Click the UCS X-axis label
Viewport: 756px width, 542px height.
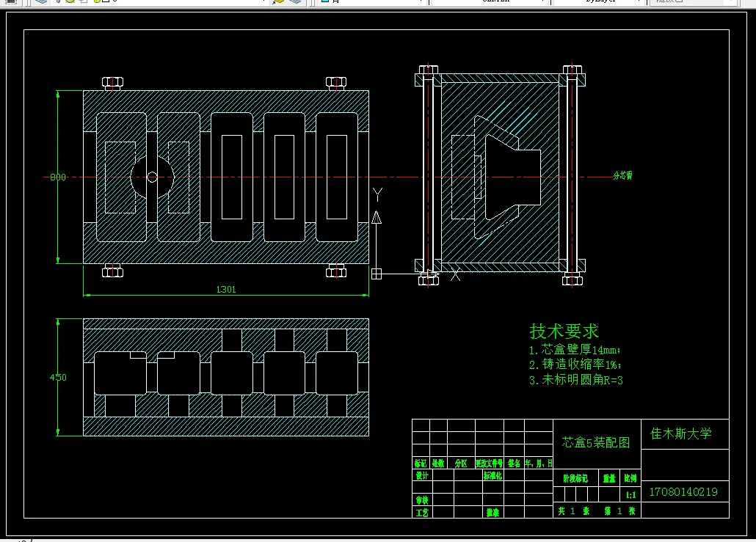click(455, 276)
